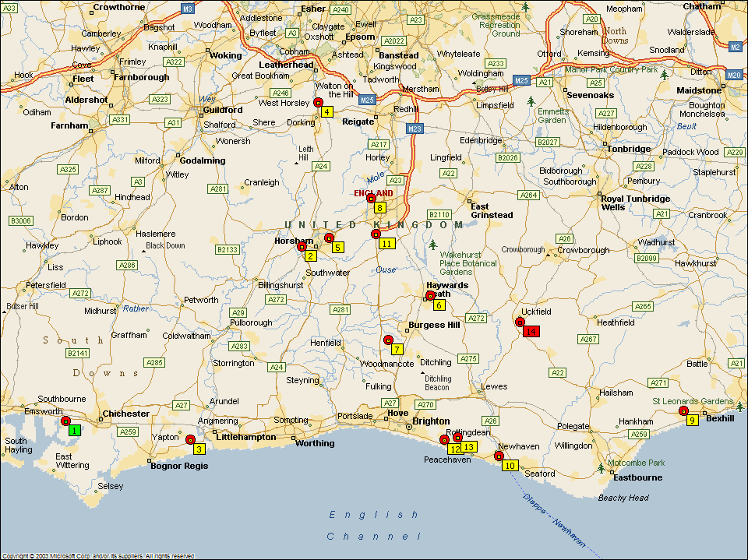Click map marker 4 near West Horsley

point(326,111)
